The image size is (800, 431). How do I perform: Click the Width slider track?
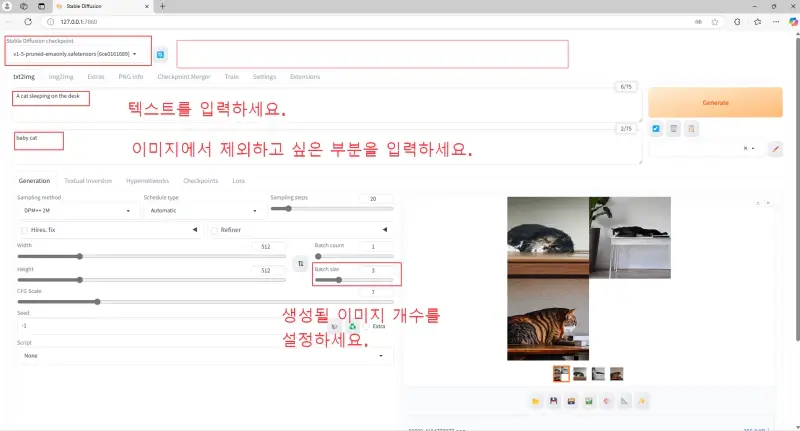coord(151,257)
